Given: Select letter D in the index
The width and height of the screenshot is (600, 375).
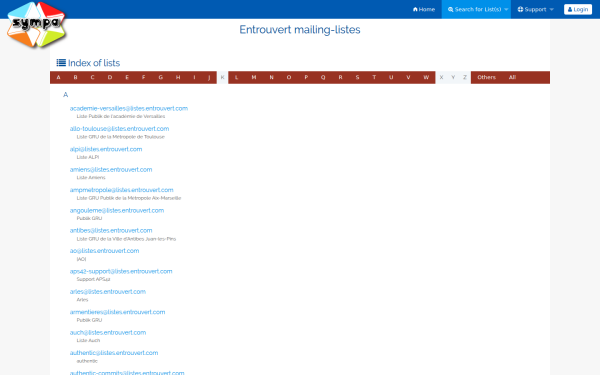Looking at the screenshot, I should [110, 77].
